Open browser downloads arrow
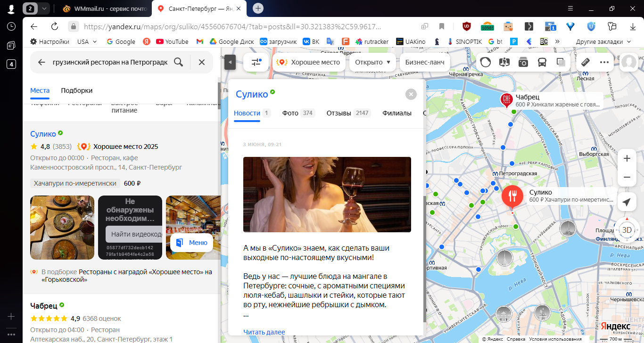Screen dimensions: 644x343 click(x=633, y=26)
